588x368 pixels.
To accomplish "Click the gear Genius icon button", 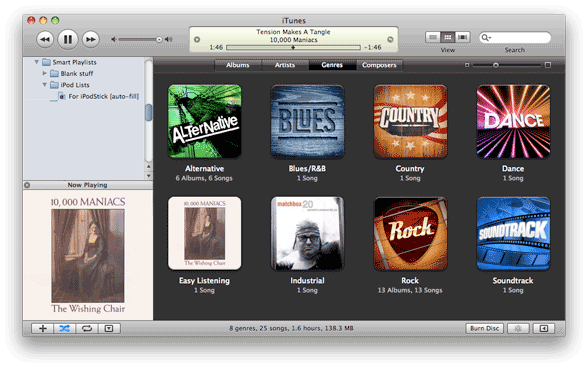I will coord(518,329).
